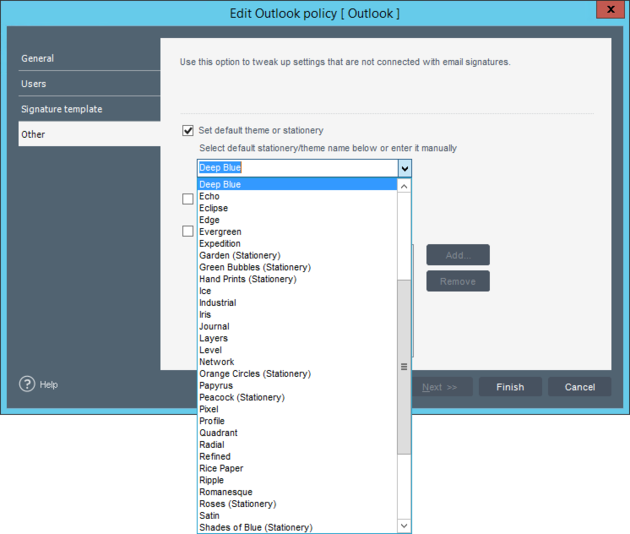Pick the Radial theme
630x534 pixels.
coord(297,445)
